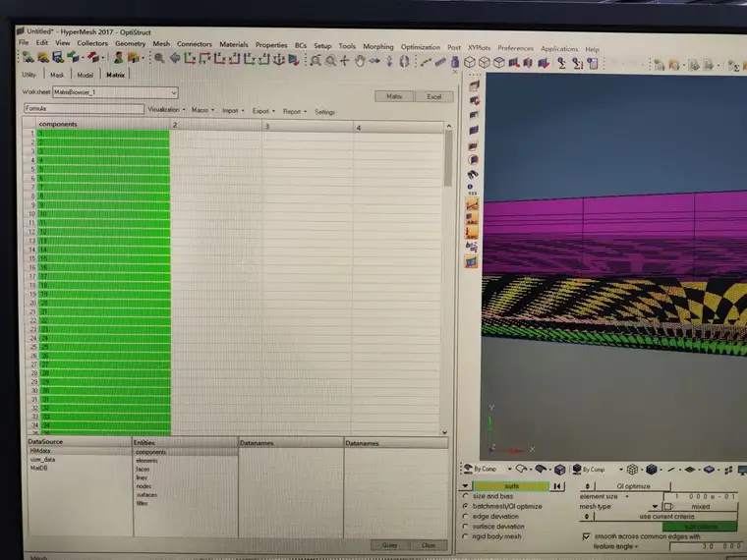
Task: Select the XY Top Plane view icon
Action: point(190,59)
